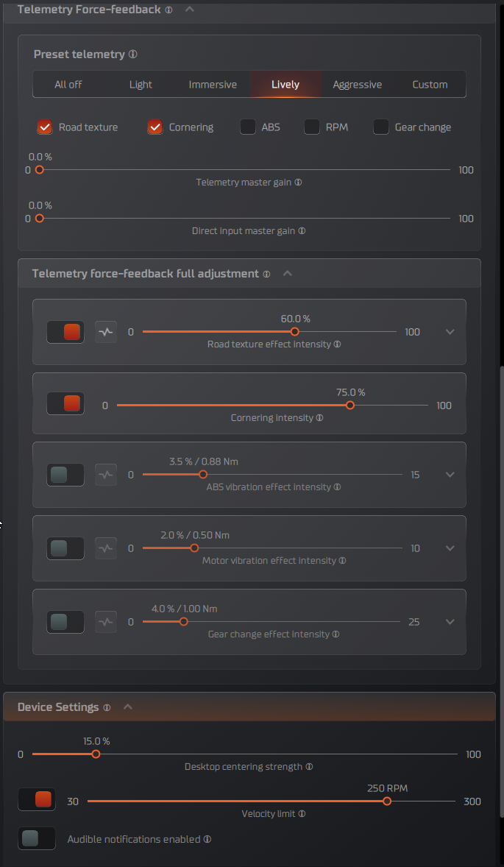Click info icon next to Device Settings
Image resolution: width=504 pixels, height=867 pixels.
click(107, 707)
